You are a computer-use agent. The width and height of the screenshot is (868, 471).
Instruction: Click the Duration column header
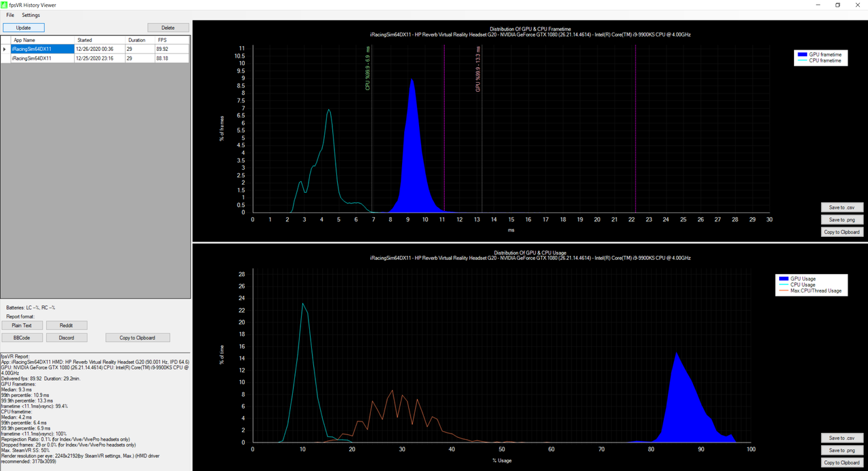[x=140, y=40]
